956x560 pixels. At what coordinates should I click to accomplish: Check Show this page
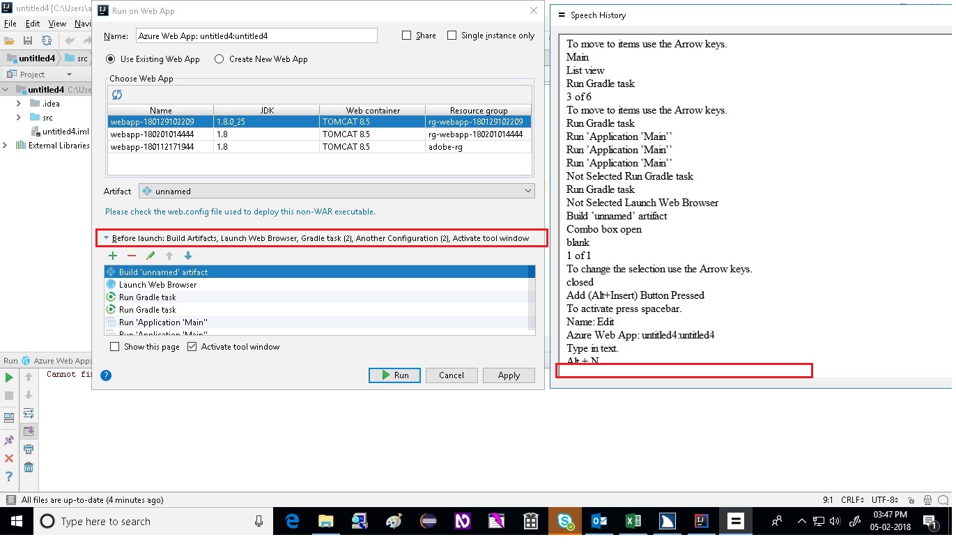[x=114, y=347]
